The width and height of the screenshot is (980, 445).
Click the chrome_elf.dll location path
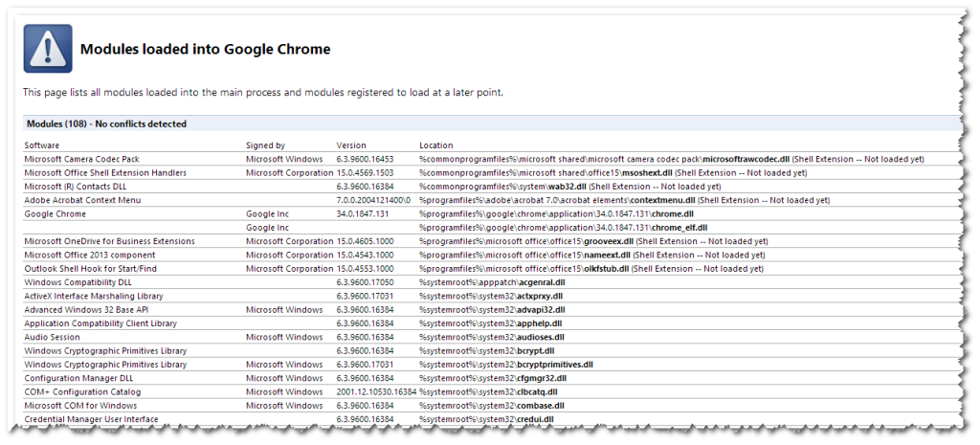563,228
